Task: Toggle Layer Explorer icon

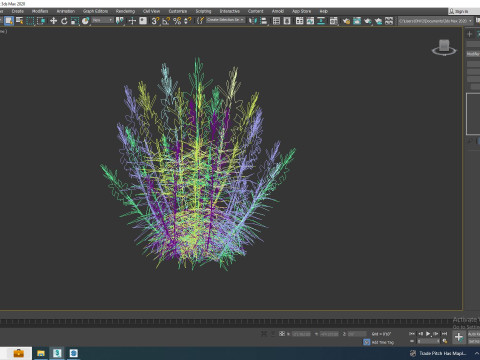Action: (287, 21)
